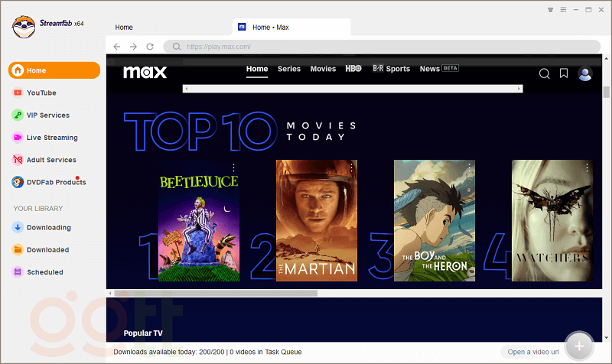The height and width of the screenshot is (364, 612).
Task: Click the browser forward arrow
Action: [x=133, y=47]
